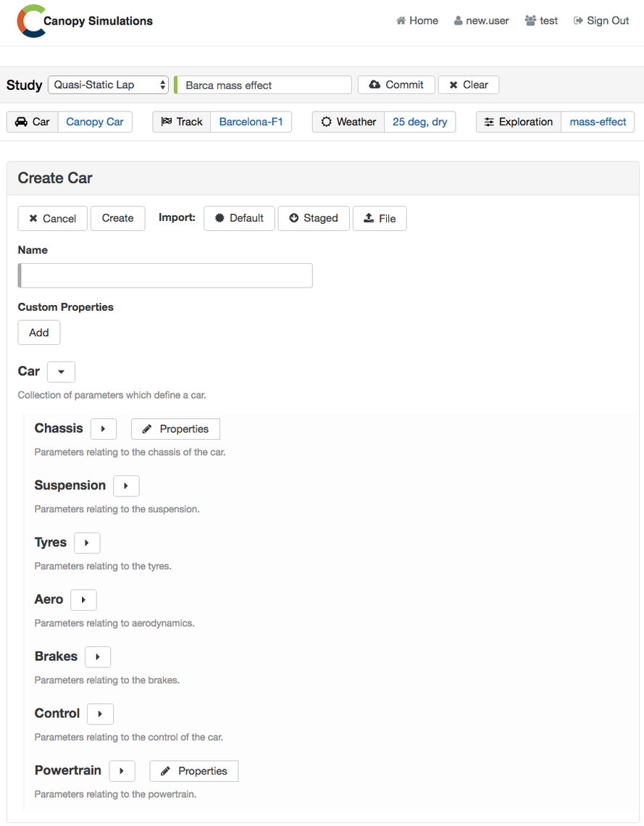Expand the Chassis section
Screen dimensions: 644x826
103,429
